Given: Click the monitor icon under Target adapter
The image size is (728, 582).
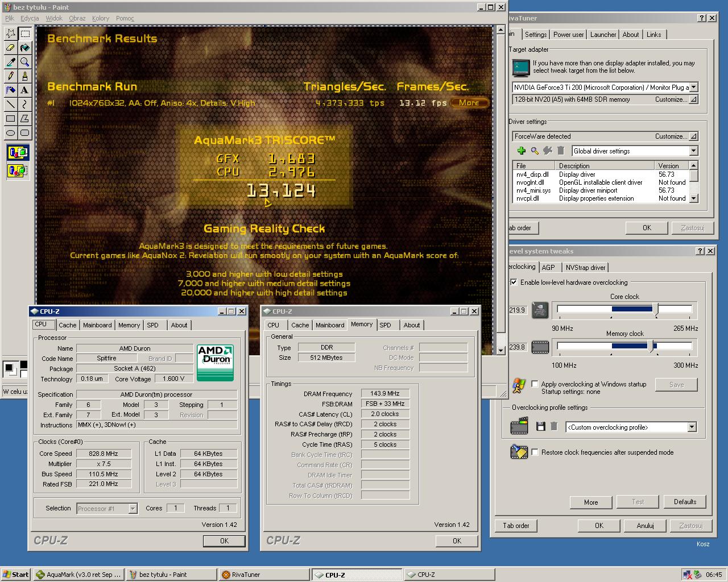Looking at the screenshot, I should point(520,68).
